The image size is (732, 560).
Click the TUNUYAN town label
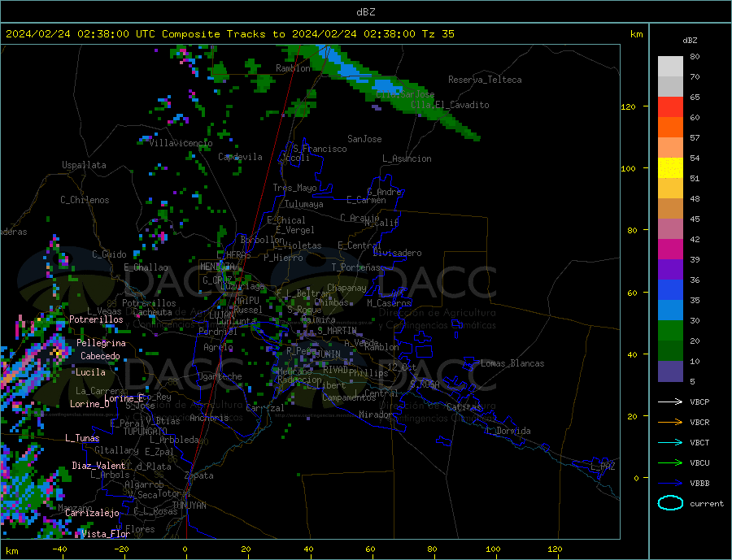pos(189,506)
